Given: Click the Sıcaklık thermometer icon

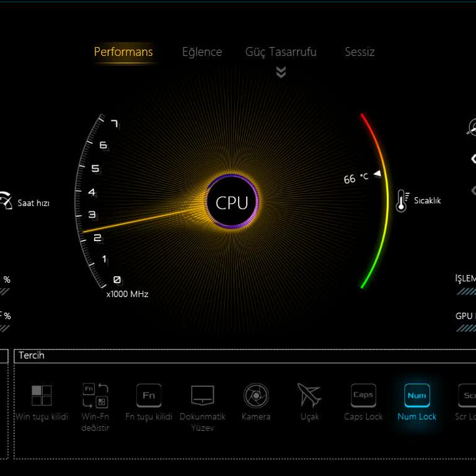Looking at the screenshot, I should (402, 201).
